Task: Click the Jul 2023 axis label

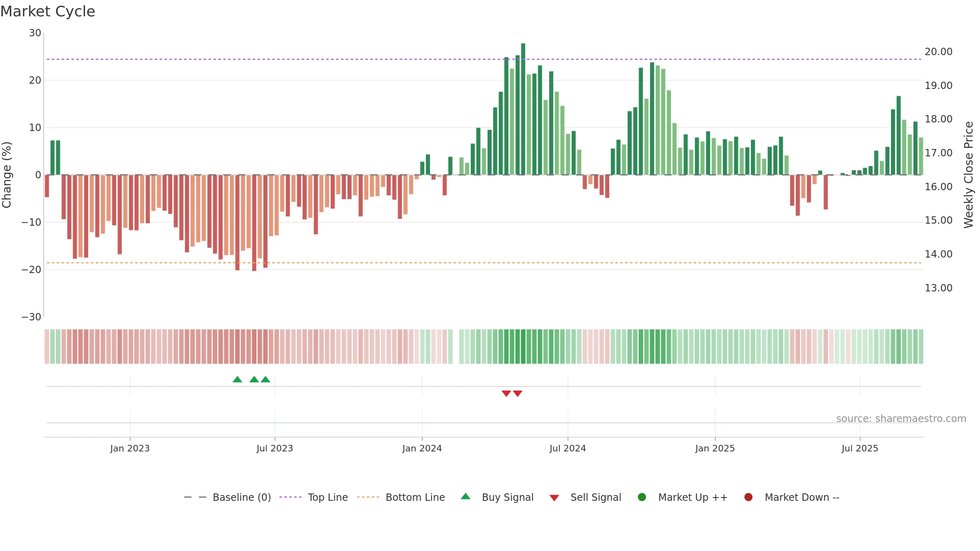Action: 275,448
